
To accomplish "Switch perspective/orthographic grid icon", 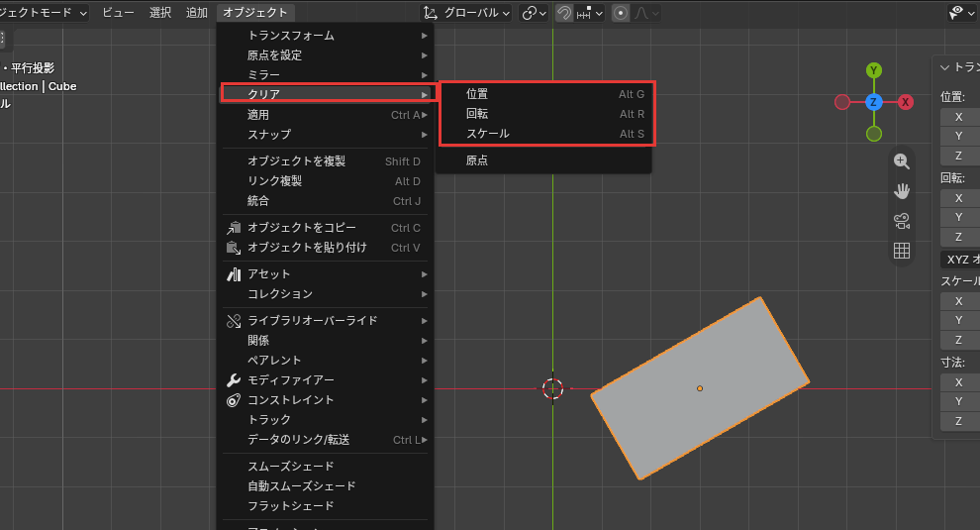I will [x=901, y=251].
